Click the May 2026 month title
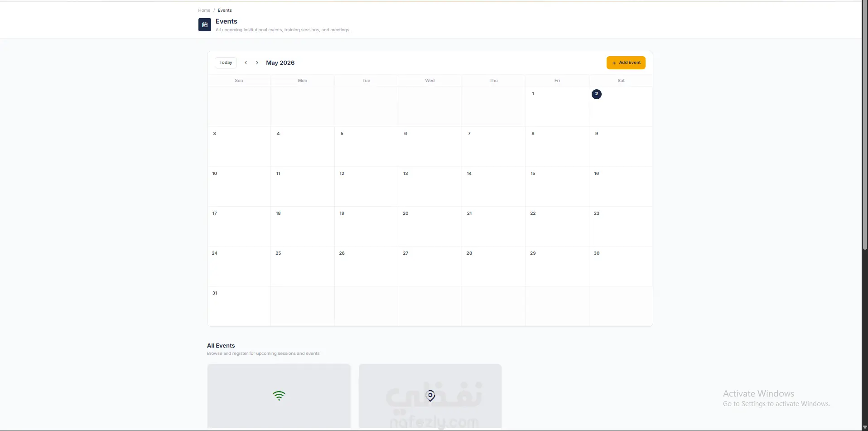The image size is (868, 431). click(x=280, y=63)
